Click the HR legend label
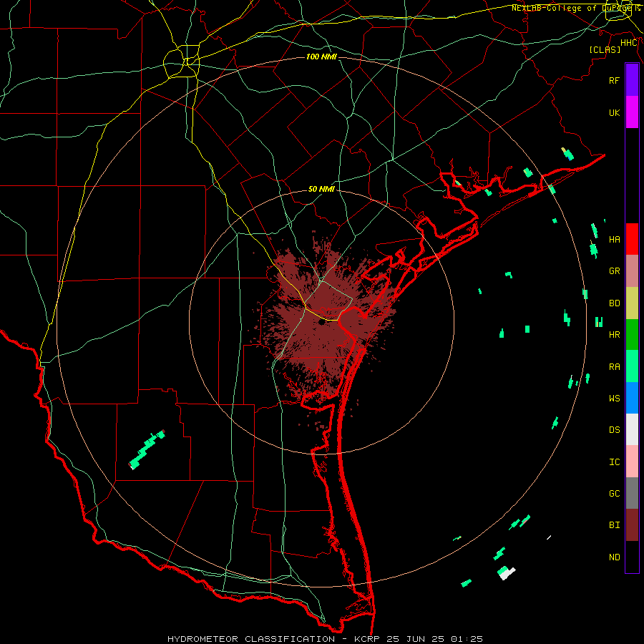 614,335
